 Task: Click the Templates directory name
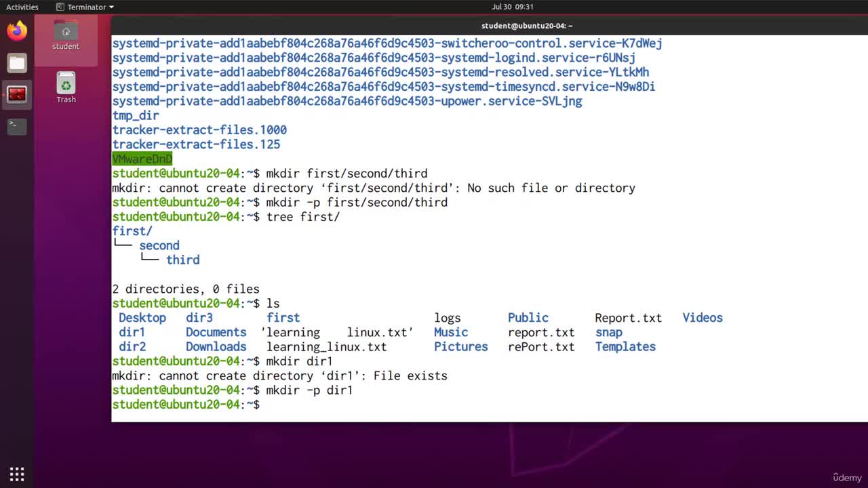[625, 346]
